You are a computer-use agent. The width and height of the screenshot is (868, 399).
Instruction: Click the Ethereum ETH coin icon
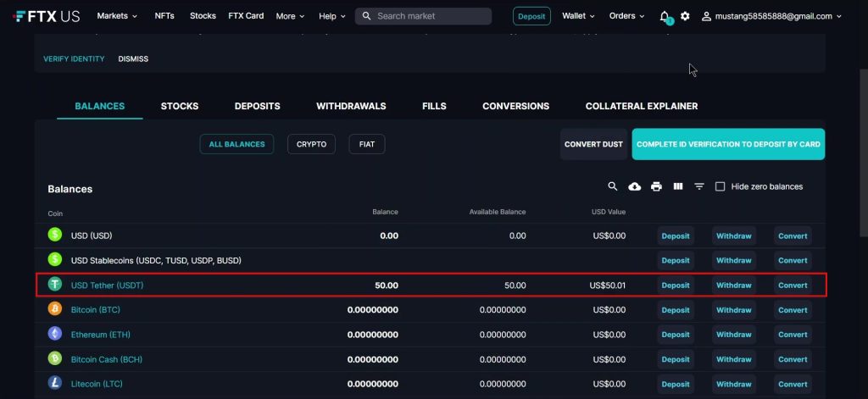point(55,334)
